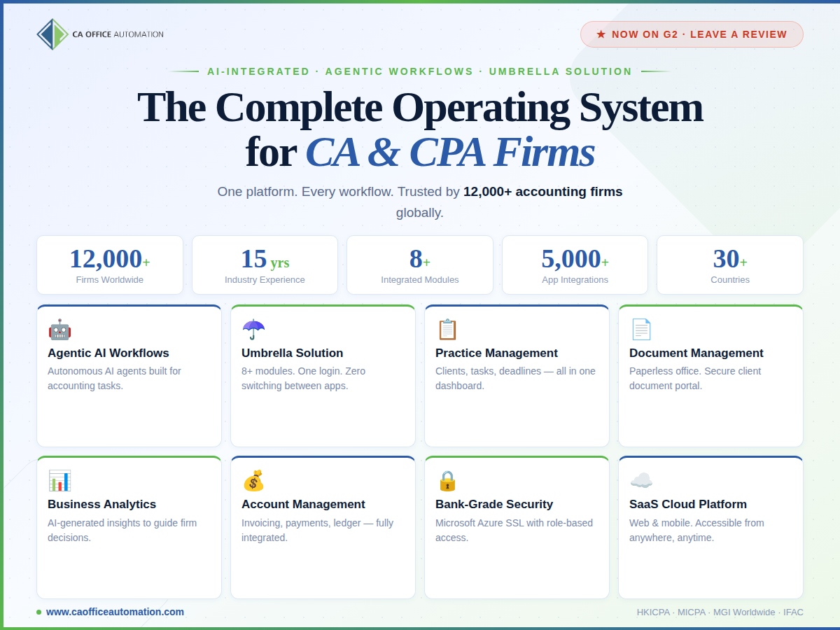Viewport: 840px width, 630px height.
Task: Click the 12,000+ number in the stats row
Action: (x=110, y=259)
